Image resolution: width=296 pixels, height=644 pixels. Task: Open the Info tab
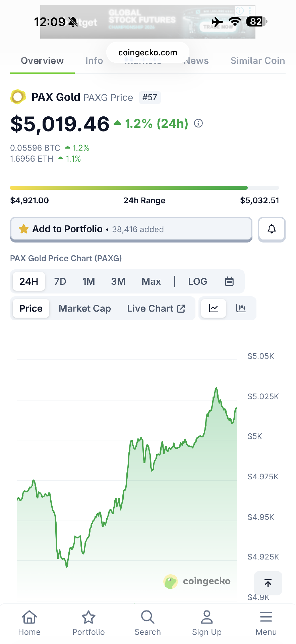94,61
